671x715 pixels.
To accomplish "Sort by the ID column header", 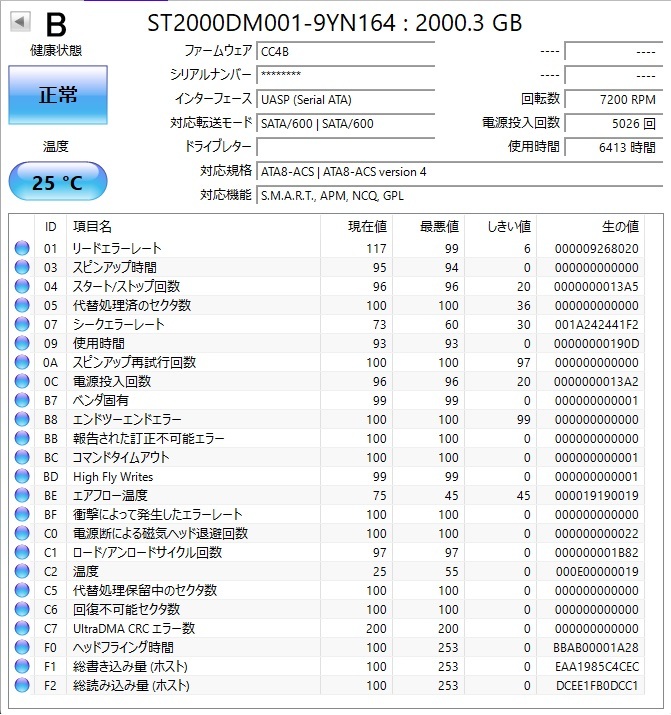I will coord(51,227).
